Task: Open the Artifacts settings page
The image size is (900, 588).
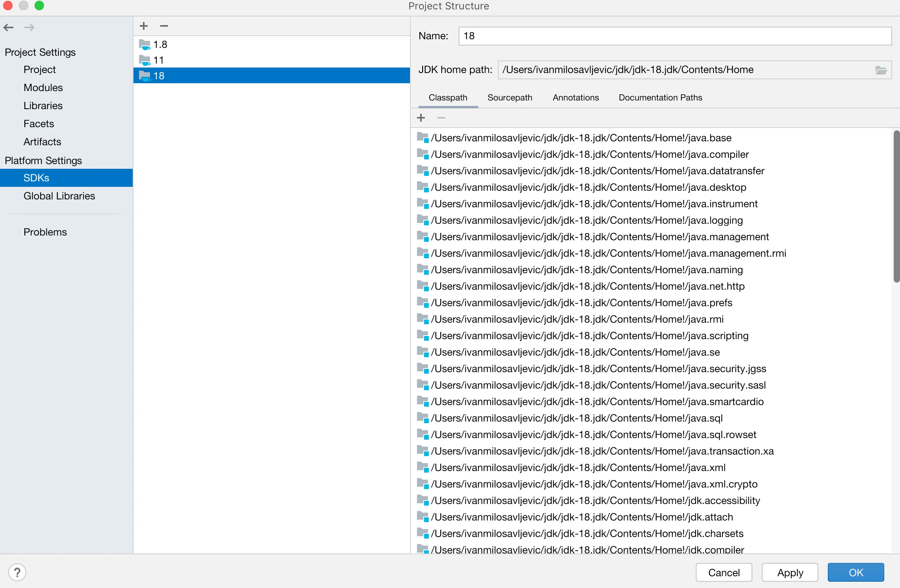Action: click(66, 142)
